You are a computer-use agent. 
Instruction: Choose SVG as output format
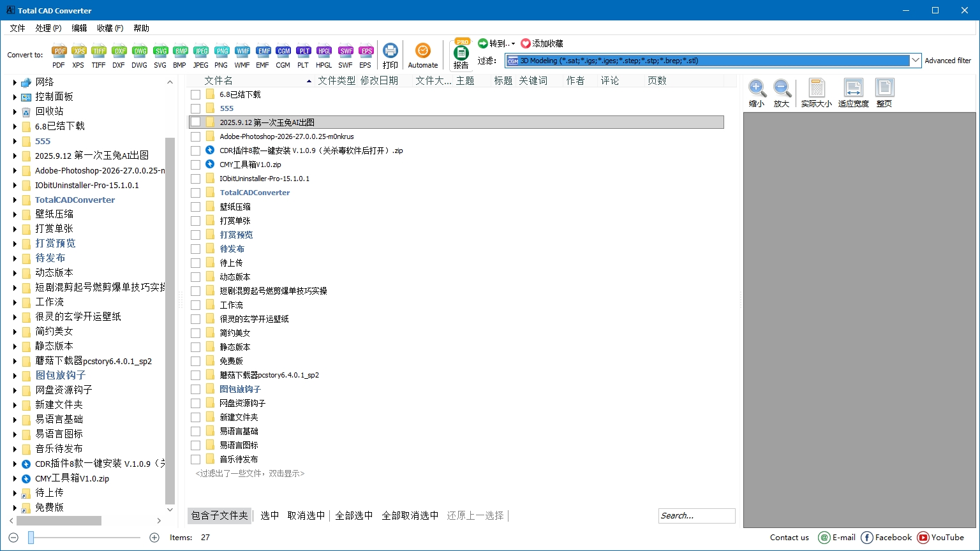(x=160, y=52)
